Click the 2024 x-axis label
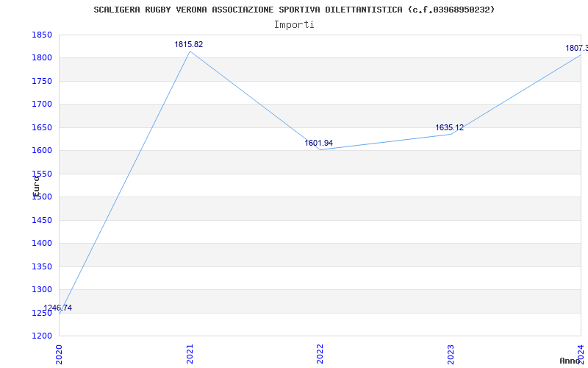The image size is (588, 368). [x=581, y=354]
